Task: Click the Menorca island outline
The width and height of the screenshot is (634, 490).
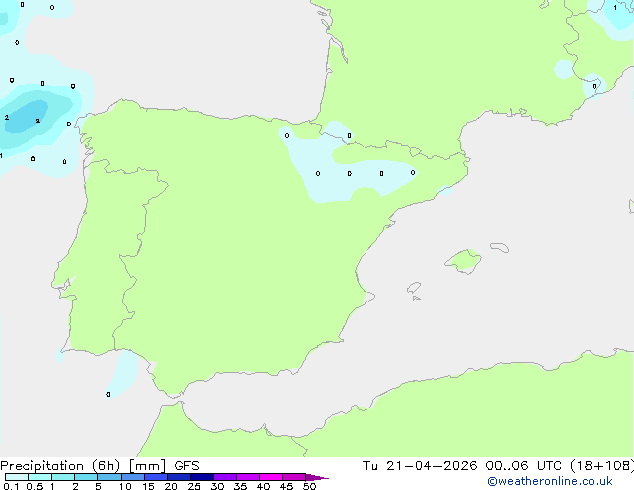Action: click(500, 247)
